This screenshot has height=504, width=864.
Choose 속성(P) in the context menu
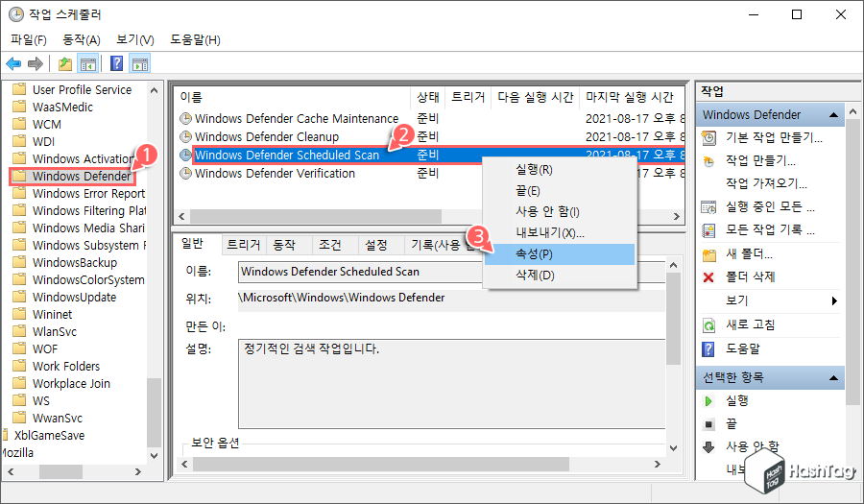(x=560, y=254)
